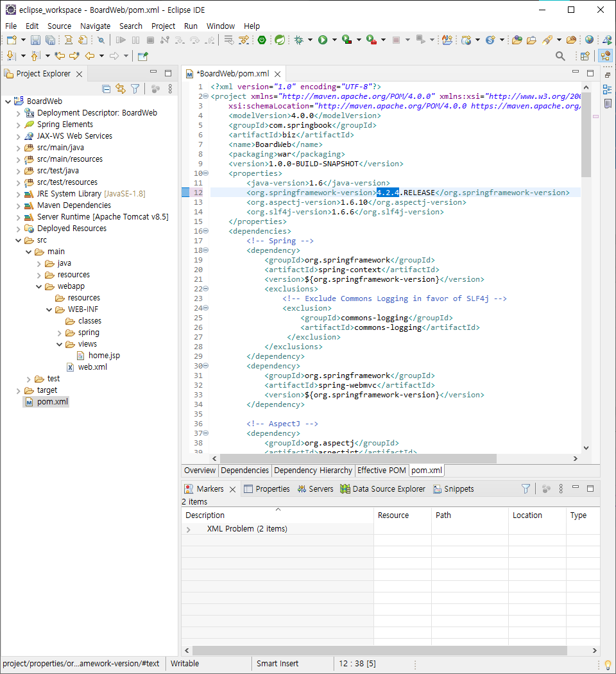Click the New AspectJ project icon
Image resolution: width=616 pixels, height=674 pixels.
click(447, 40)
